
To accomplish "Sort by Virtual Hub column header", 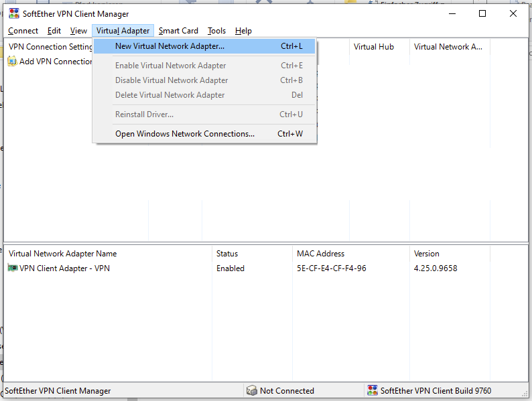I will click(374, 47).
